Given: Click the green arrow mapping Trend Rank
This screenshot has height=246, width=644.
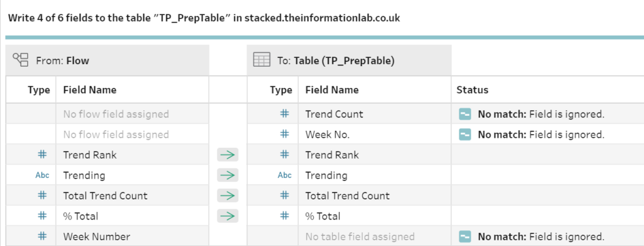Looking at the screenshot, I should [228, 155].
